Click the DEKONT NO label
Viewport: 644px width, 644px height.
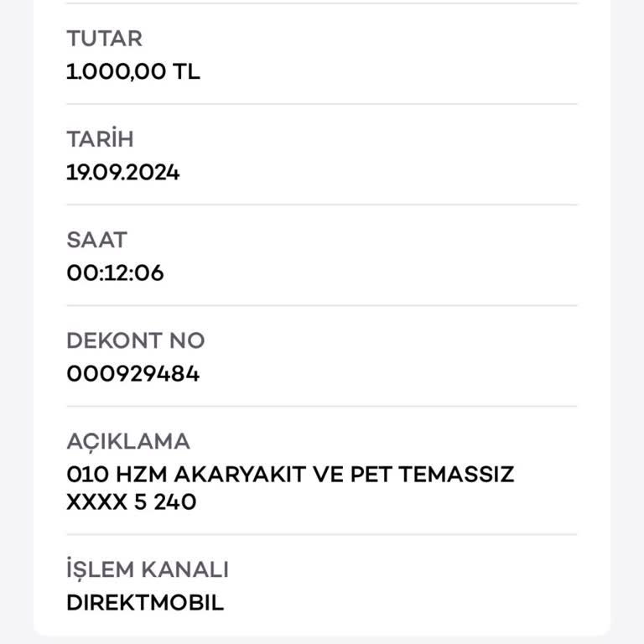pos(135,340)
